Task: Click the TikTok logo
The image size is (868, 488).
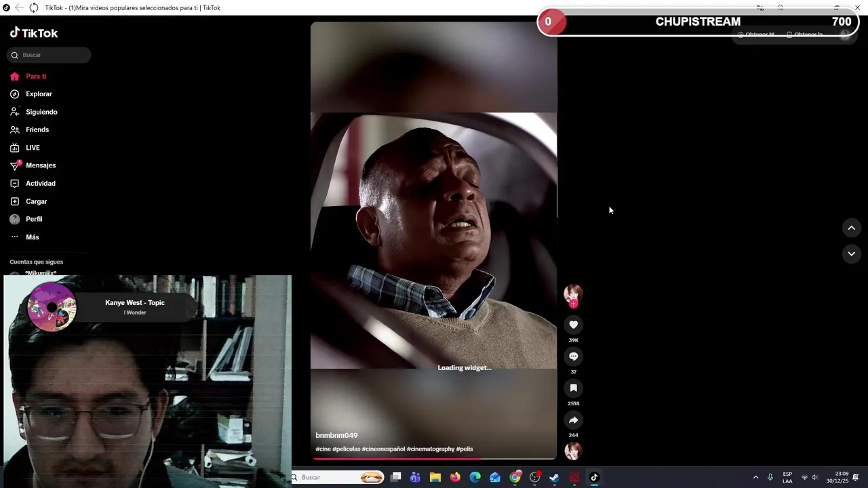Action: (34, 33)
